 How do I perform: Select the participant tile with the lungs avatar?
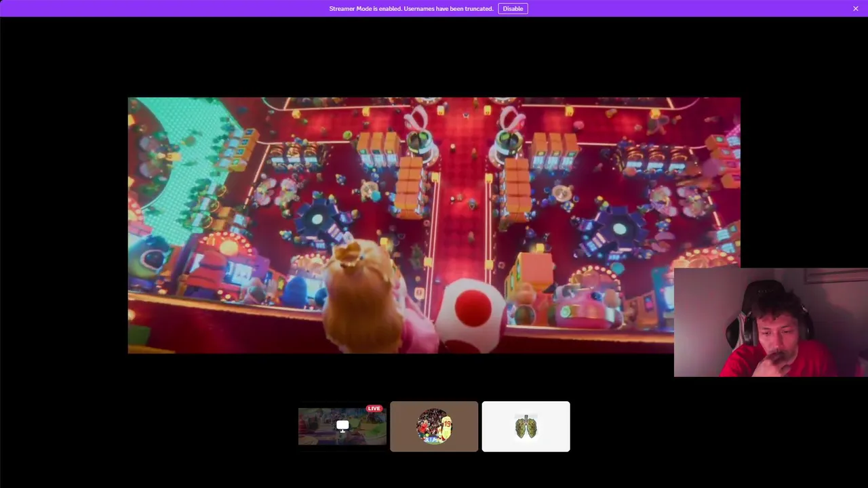click(x=526, y=426)
